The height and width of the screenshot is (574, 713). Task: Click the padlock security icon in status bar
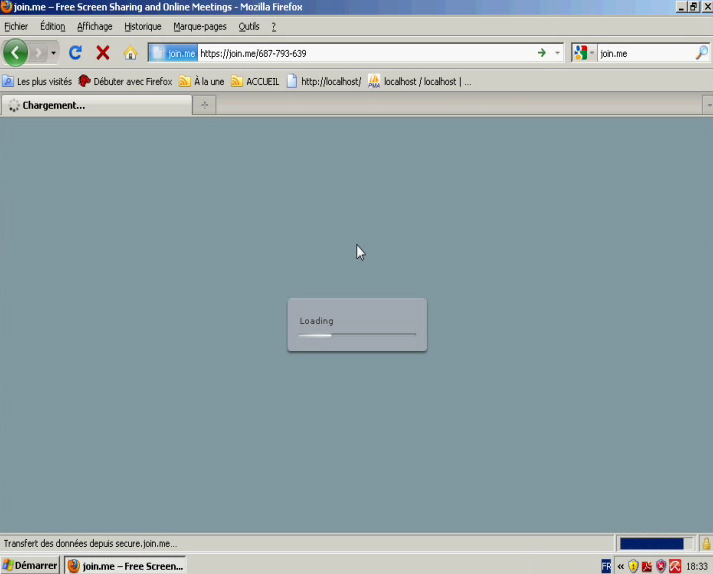coord(706,543)
